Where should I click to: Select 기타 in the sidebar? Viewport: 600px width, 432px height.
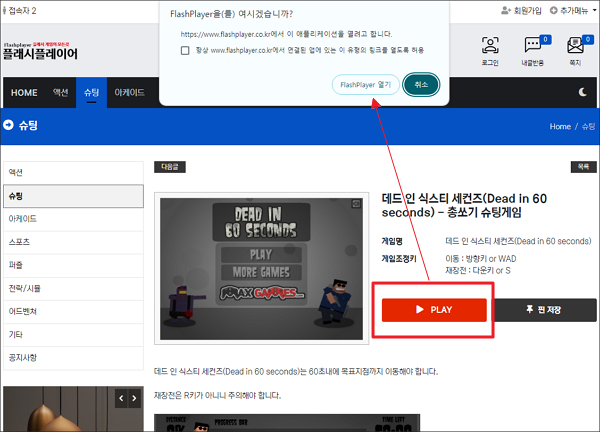tap(73, 335)
